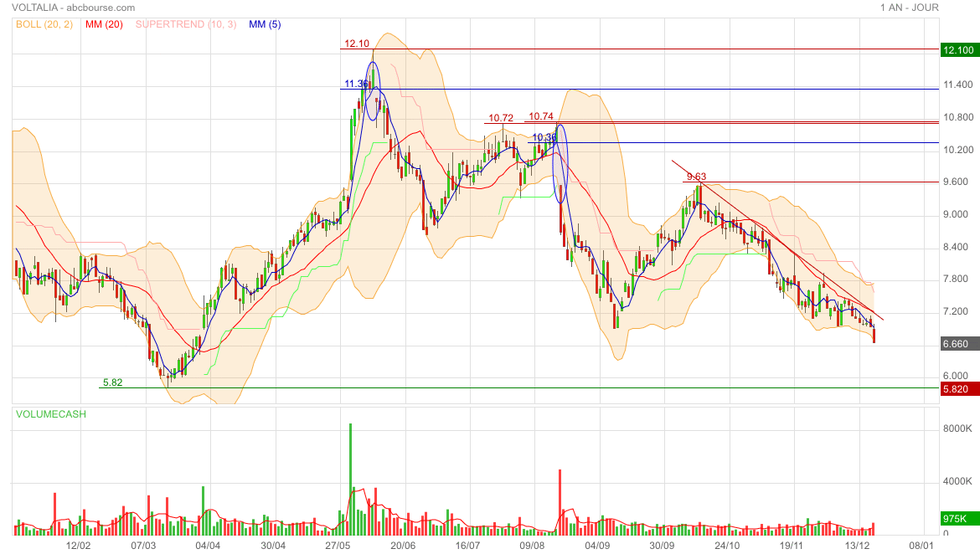Click the 30/04 date axis label
980x554 pixels.
click(273, 546)
